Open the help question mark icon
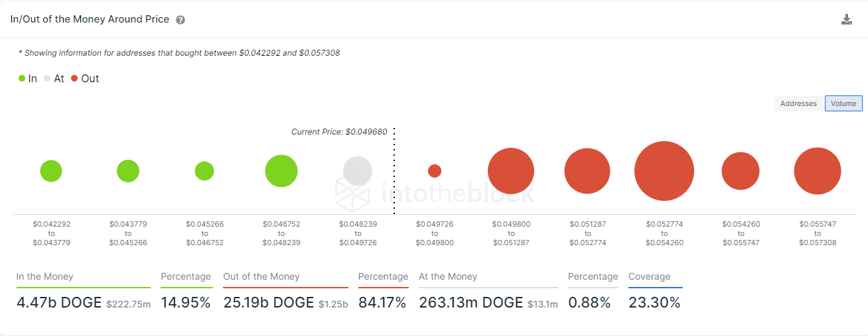 (x=181, y=20)
